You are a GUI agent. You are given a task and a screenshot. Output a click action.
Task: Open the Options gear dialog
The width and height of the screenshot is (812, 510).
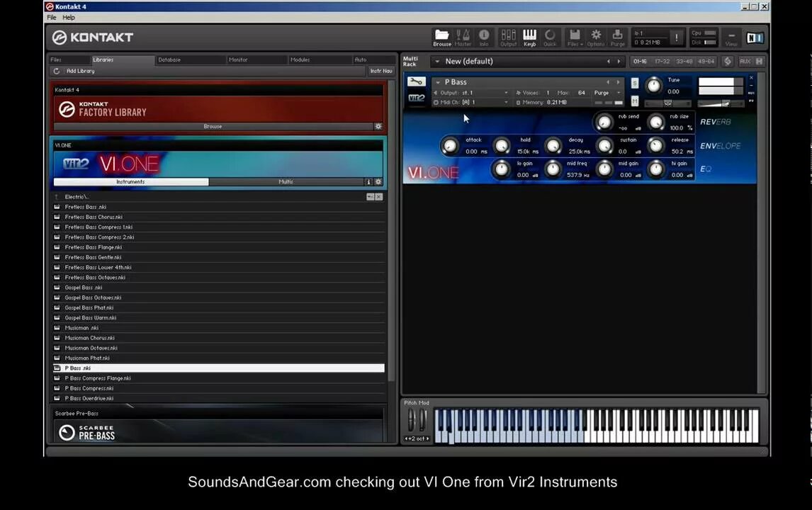[596, 38]
